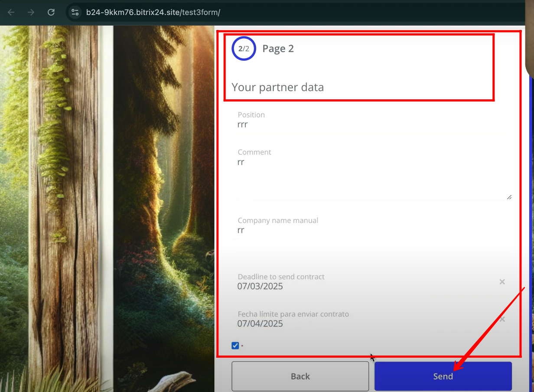Toggle the consent checkbox above the Back button

(235, 346)
